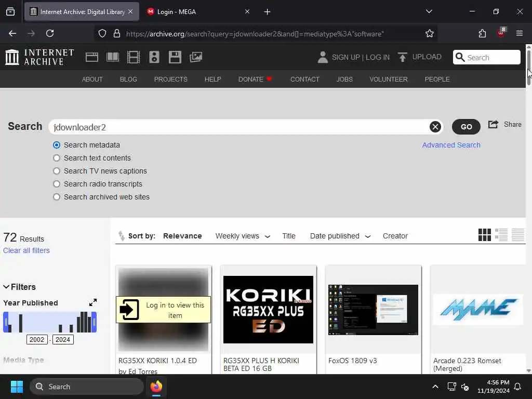Click the Upload arrow icon
532x399 pixels.
point(403,57)
